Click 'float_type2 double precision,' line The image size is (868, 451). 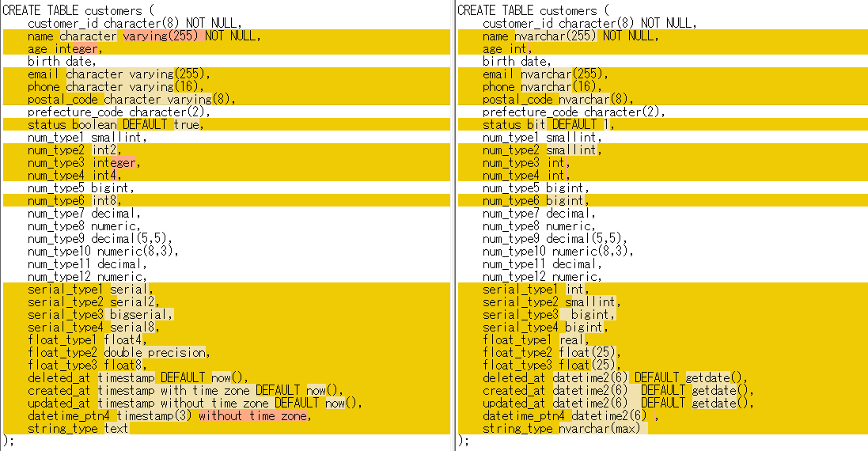click(x=119, y=353)
